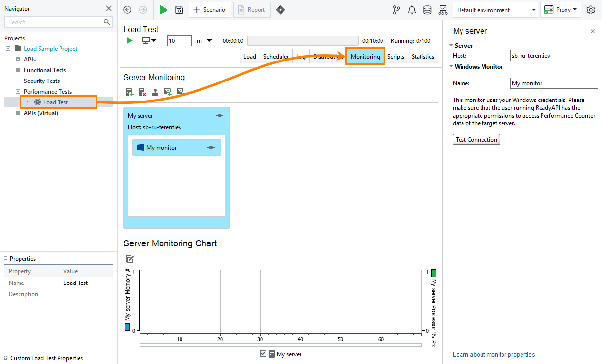Click the database connections icon in toolbar
602x364 pixels.
point(427,10)
